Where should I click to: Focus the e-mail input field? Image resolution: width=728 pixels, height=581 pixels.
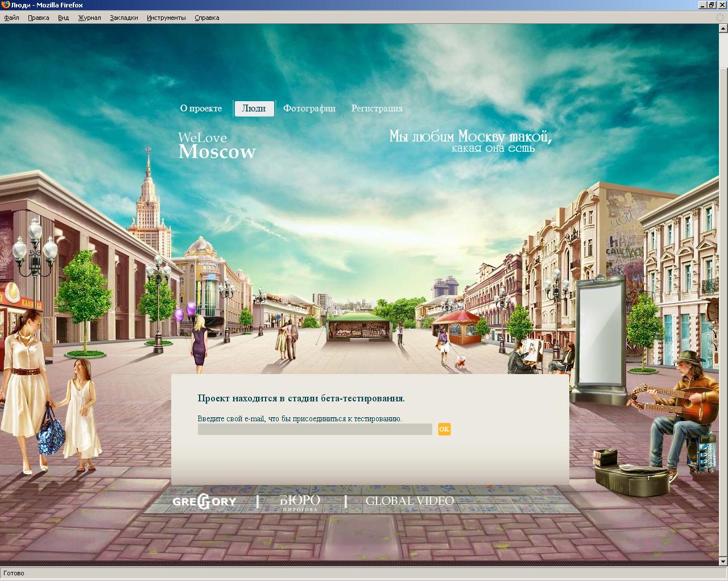[315, 429]
